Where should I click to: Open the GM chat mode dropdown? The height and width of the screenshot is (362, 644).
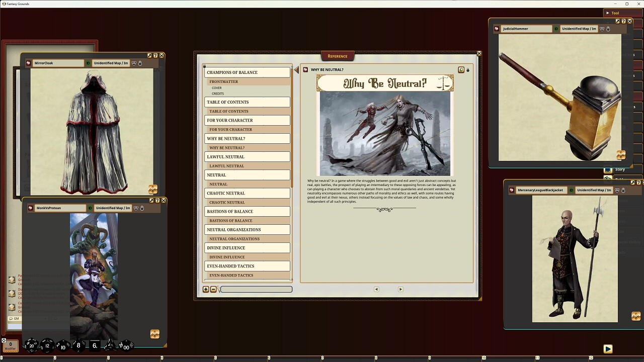coord(15,319)
